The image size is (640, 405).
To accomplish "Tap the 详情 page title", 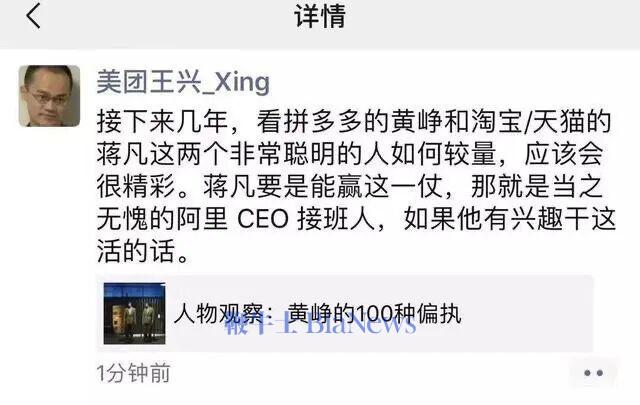I will 320,16.
